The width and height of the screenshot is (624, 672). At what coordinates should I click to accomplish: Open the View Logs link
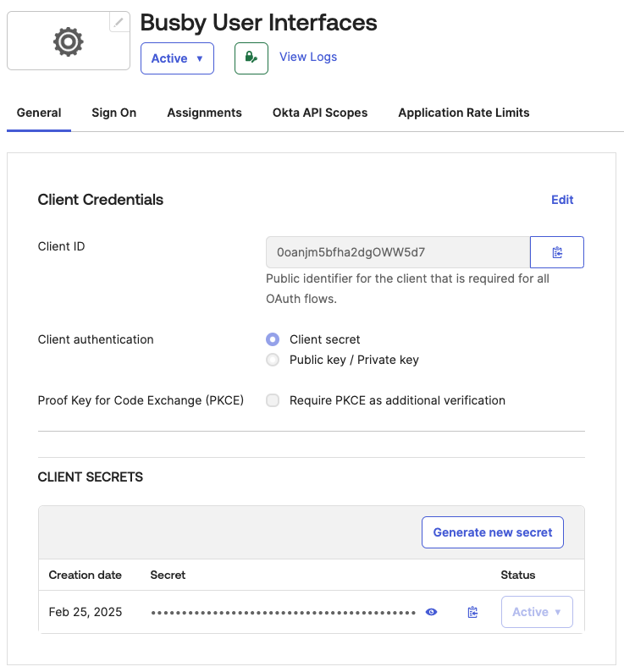click(308, 57)
